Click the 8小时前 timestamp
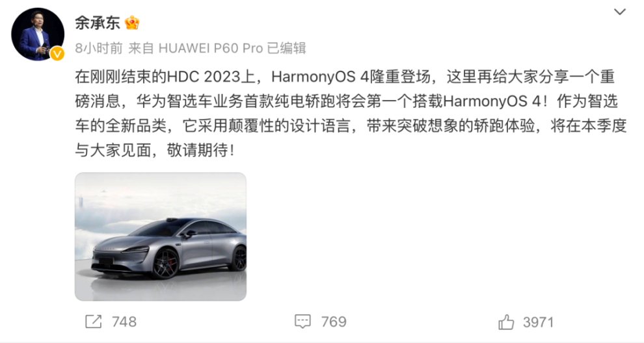This screenshot has width=644, height=343. tap(99, 49)
